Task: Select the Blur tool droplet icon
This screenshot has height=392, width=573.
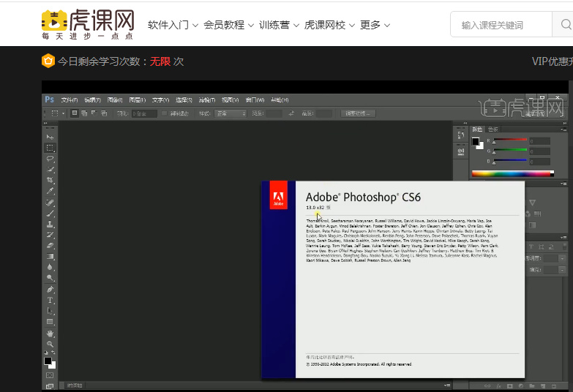Action: pos(50,267)
